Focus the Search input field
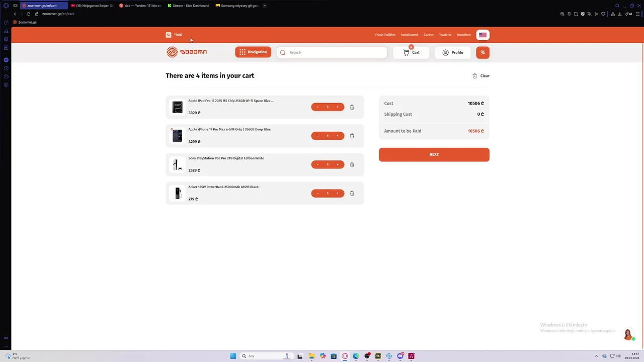Viewport: 644px width, 362px height. 332,52
